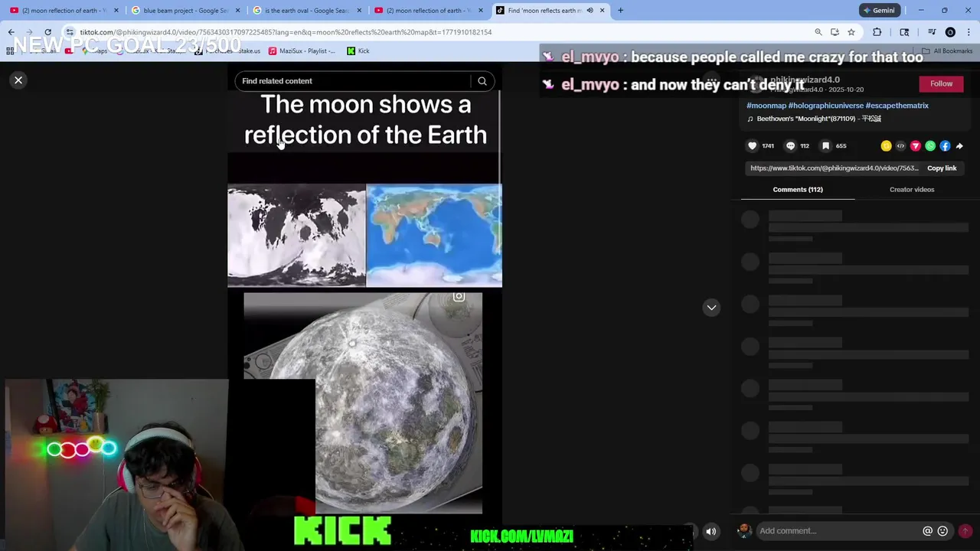
Task: Open the MaziSux Playlist bookmark
Action: [302, 51]
